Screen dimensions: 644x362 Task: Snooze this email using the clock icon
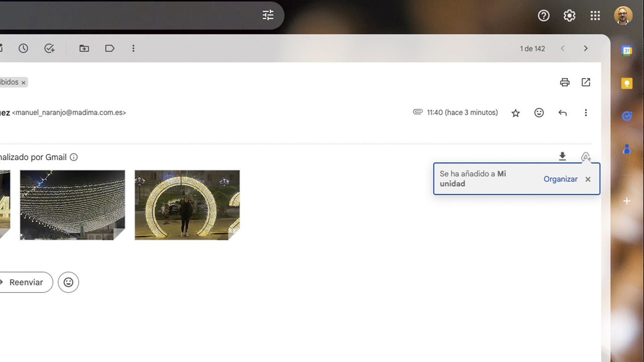(x=23, y=49)
